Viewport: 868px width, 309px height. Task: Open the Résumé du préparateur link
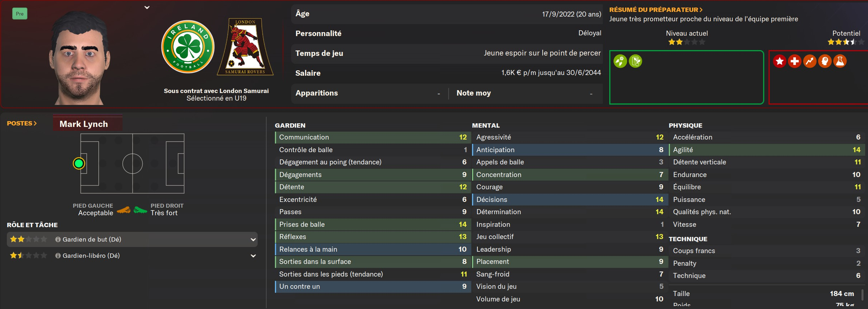tap(656, 10)
